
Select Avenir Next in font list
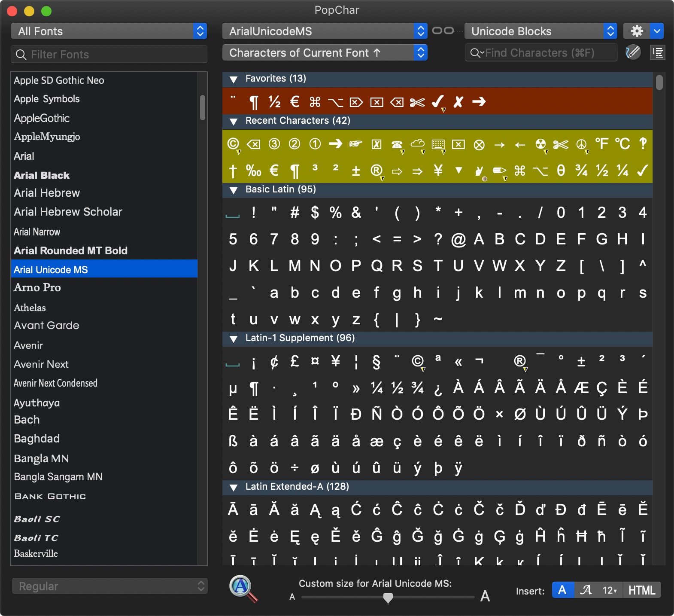pyautogui.click(x=41, y=364)
